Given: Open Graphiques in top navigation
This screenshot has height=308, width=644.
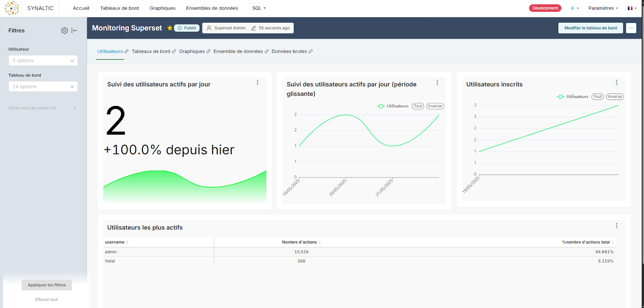Looking at the screenshot, I should (x=163, y=8).
